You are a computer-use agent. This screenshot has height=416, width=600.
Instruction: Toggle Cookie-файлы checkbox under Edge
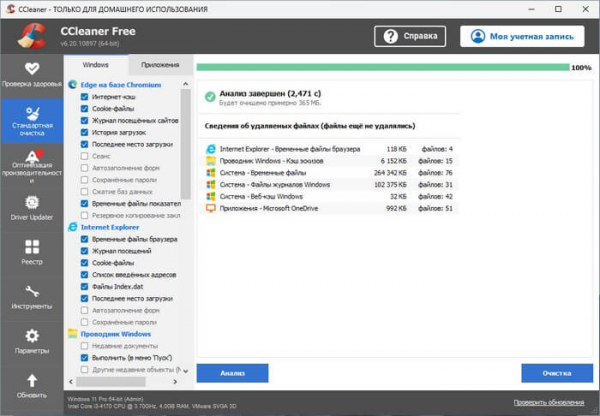tap(85, 109)
